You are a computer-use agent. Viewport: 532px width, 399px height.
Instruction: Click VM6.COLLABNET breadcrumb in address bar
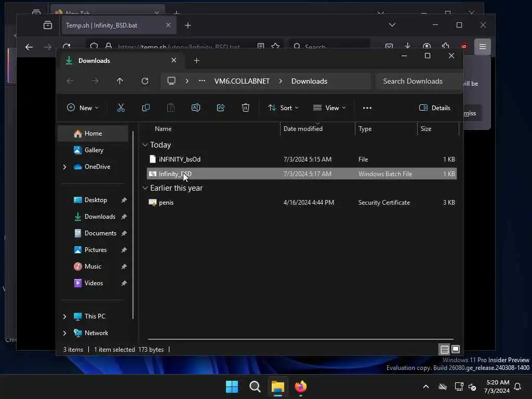tap(242, 81)
